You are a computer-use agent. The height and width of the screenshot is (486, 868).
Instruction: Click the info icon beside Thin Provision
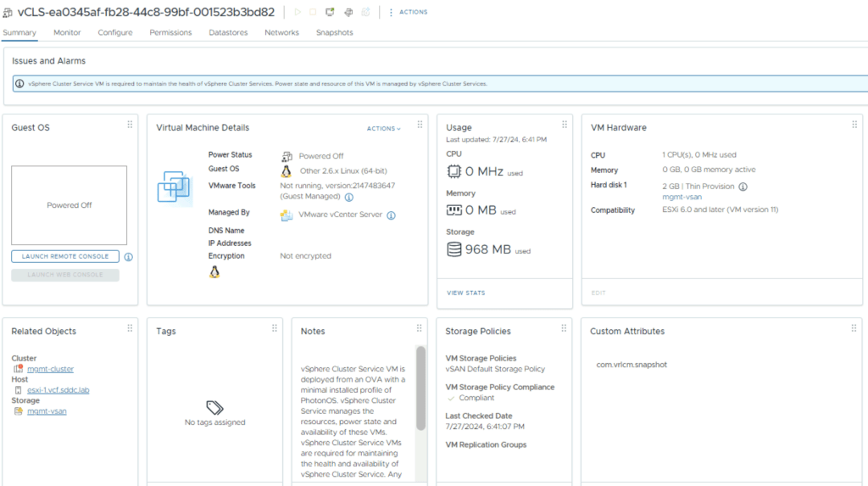click(743, 187)
